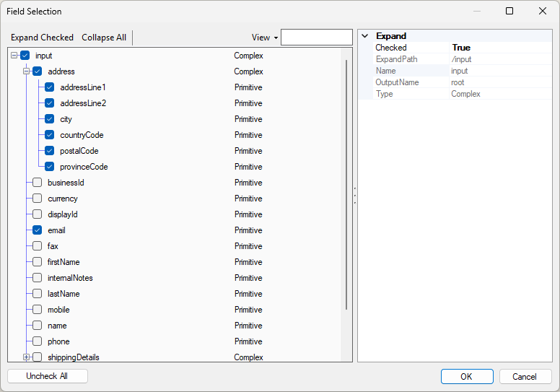The width and height of the screenshot is (560, 392).
Task: Check the internalNotes checkbox
Action: [x=37, y=278]
